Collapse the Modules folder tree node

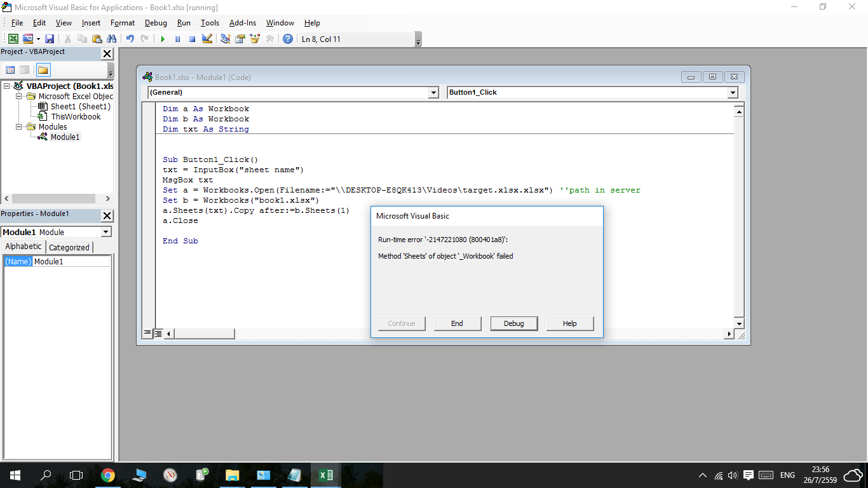[19, 127]
